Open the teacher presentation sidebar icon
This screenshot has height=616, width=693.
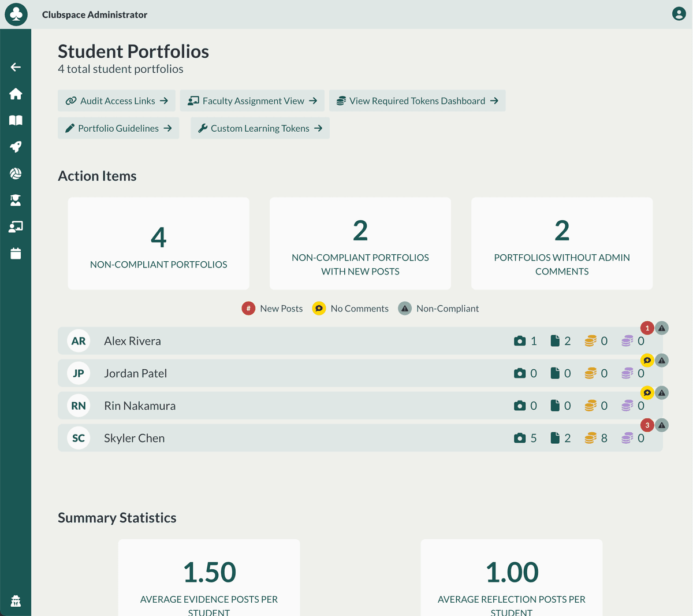(x=16, y=227)
